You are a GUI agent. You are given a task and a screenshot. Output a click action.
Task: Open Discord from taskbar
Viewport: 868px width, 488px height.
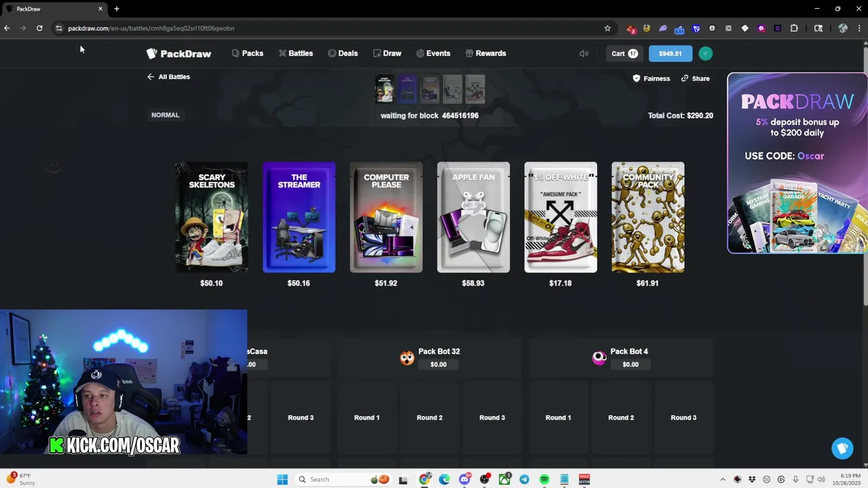pyautogui.click(x=465, y=479)
